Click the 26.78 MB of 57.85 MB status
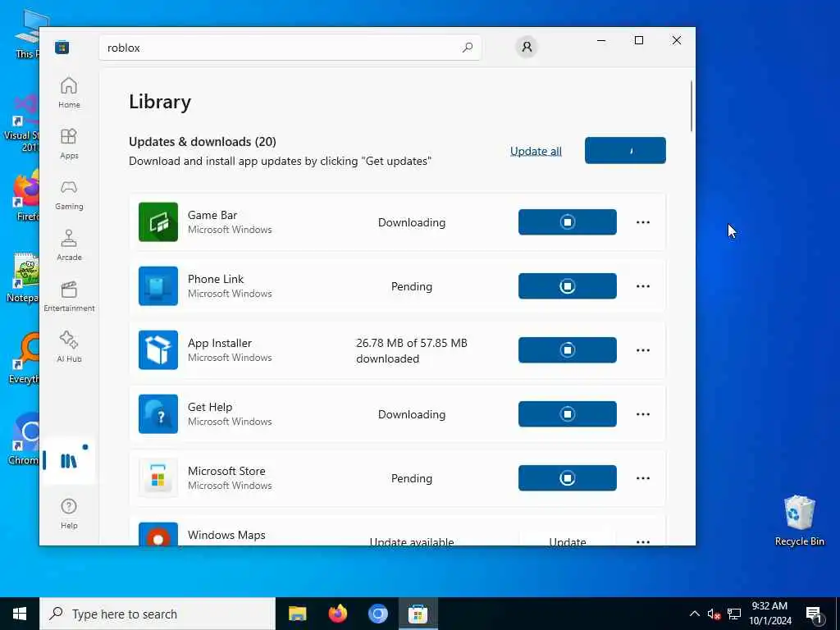The height and width of the screenshot is (630, 840). (412, 350)
